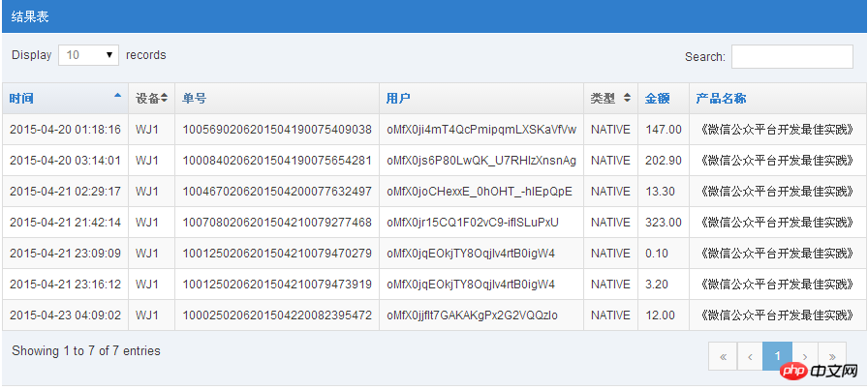The height and width of the screenshot is (390, 868).
Task: Sort by the 单号 column header
Action: point(277,99)
